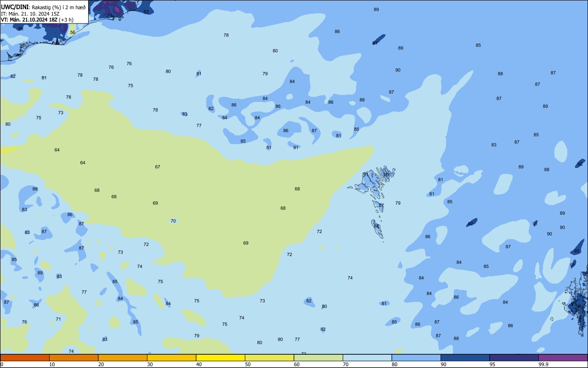Viewport: 588px width, 368px height.
Task: Click the '0' tick label on the legend
Action: pos(2,364)
